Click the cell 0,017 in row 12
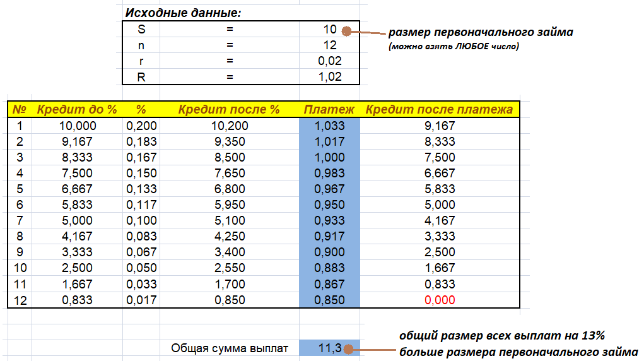The height and width of the screenshot is (361, 644). click(x=141, y=300)
